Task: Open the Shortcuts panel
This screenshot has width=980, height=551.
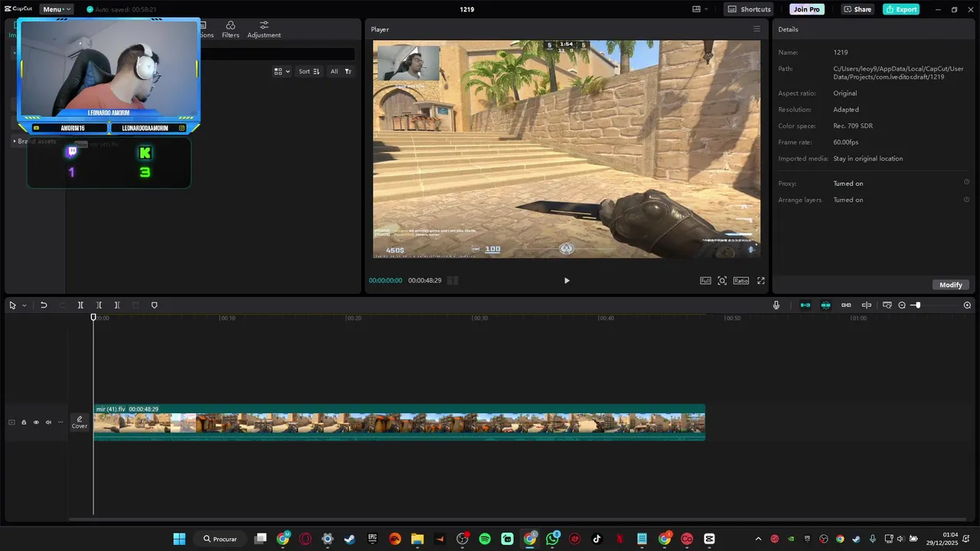Action: point(749,9)
